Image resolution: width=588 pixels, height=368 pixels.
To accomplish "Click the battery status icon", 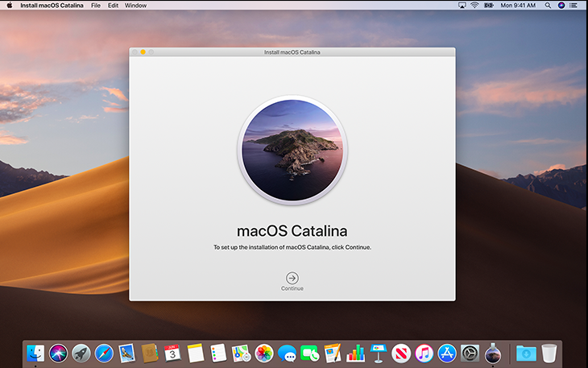I will pos(489,6).
